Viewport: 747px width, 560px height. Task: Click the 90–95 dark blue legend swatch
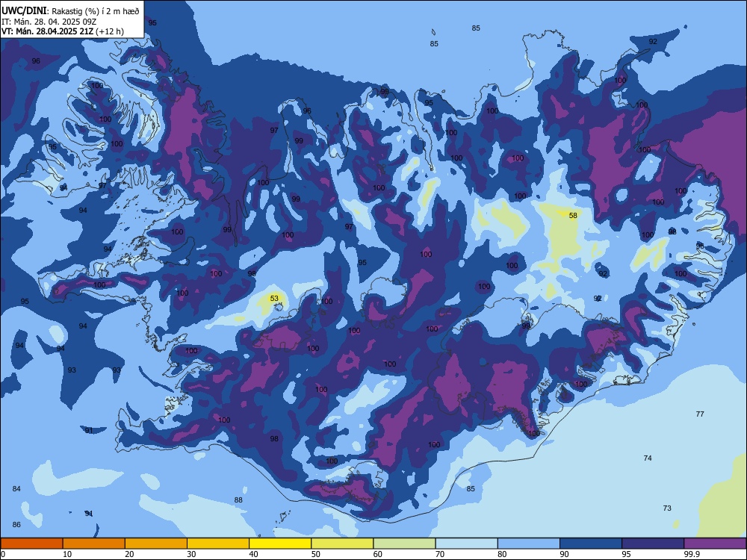click(591, 544)
